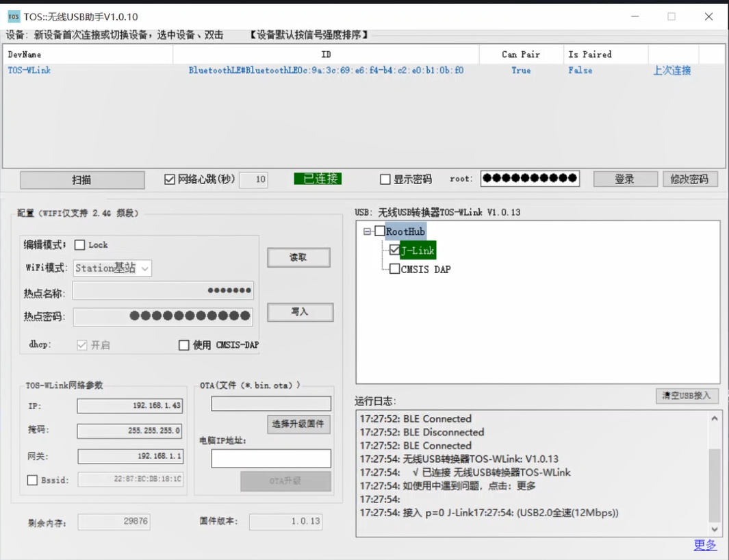Viewport: 729px width, 560px height.
Task: Click the 选择升级固件 button
Action: pos(298,424)
